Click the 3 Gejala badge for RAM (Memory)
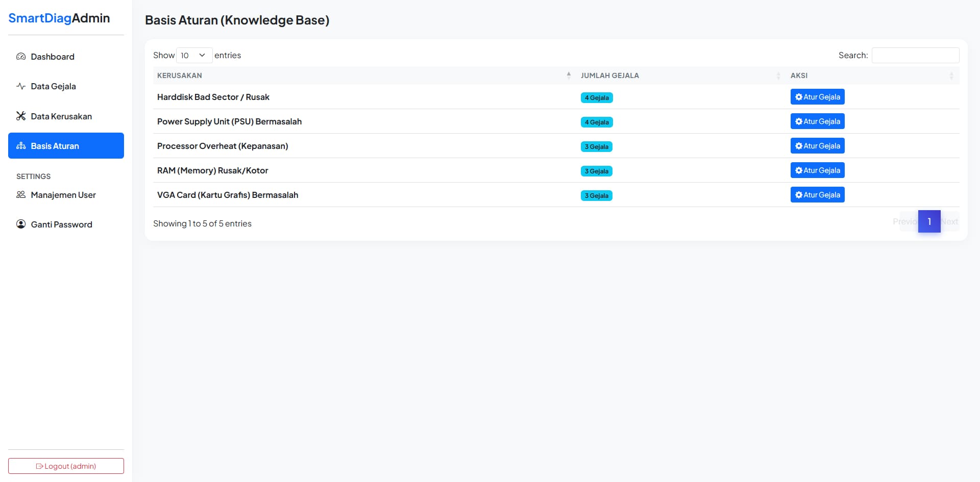This screenshot has width=980, height=482. pyautogui.click(x=597, y=171)
